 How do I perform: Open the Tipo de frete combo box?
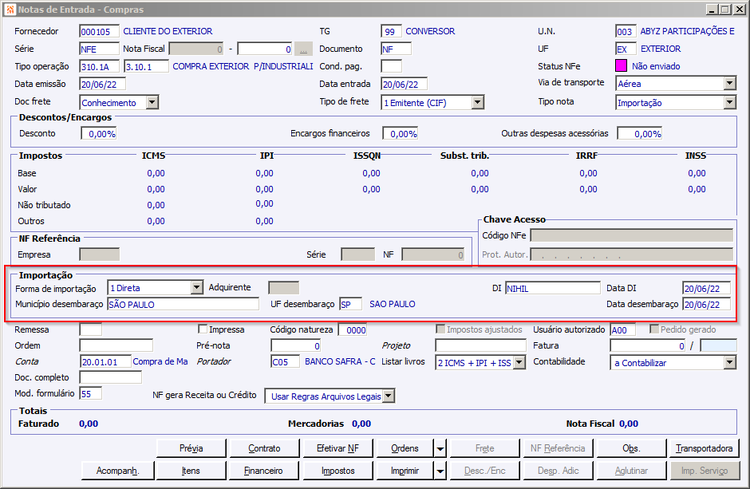point(477,102)
